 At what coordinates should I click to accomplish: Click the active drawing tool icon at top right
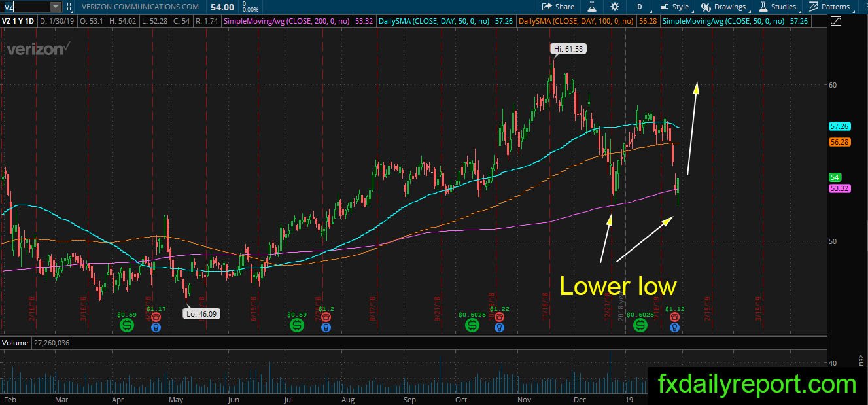[835, 22]
